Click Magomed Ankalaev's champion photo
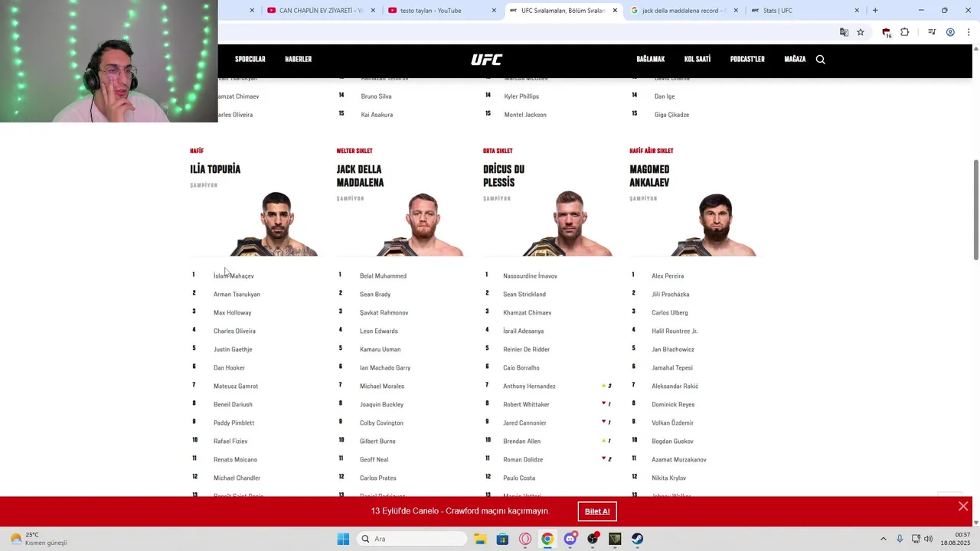Image resolution: width=980 pixels, height=551 pixels. [715, 223]
